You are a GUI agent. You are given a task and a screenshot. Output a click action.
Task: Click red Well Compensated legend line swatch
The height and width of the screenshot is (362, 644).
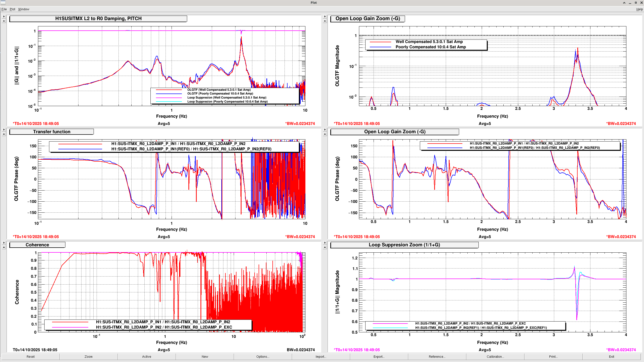pos(380,42)
